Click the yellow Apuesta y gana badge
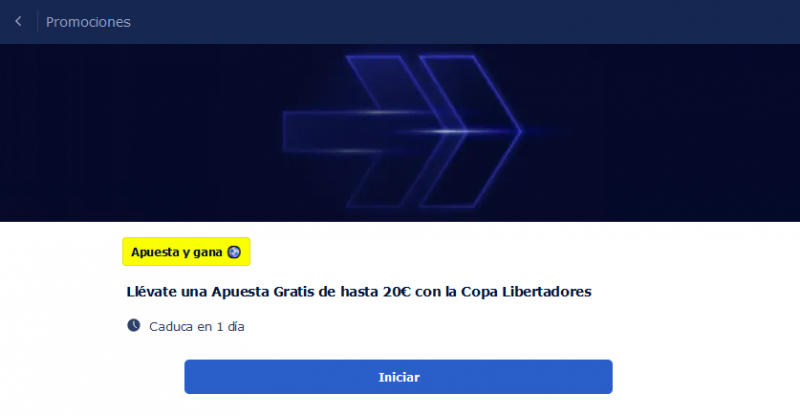 click(x=186, y=252)
